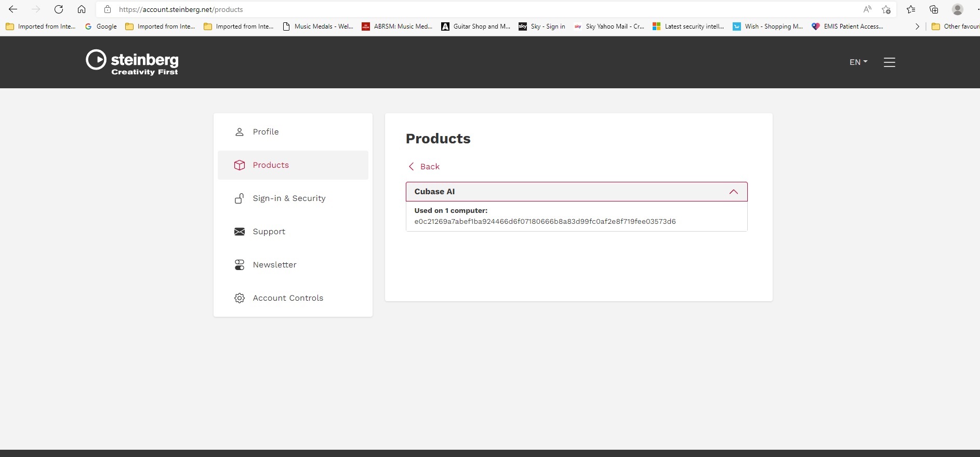
Task: Open the hamburger menu in header
Action: (889, 62)
